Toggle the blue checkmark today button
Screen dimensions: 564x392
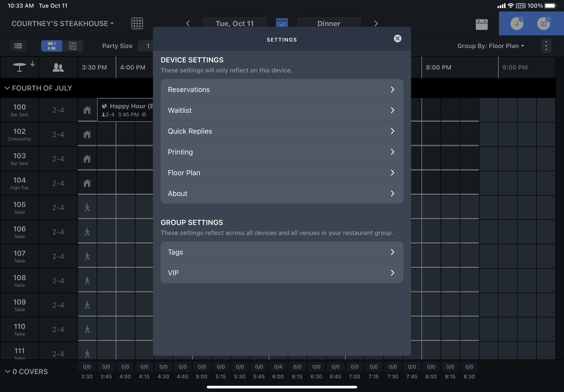tap(282, 23)
